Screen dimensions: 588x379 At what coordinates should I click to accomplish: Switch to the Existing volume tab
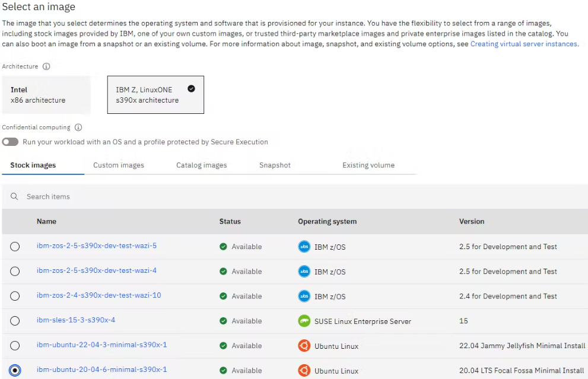point(368,165)
